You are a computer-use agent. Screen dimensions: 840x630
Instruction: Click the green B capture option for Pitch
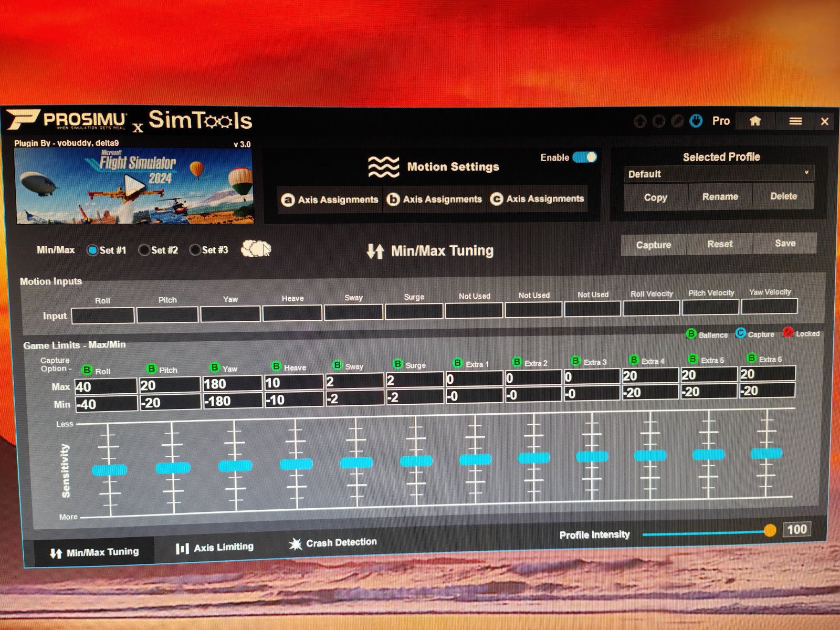coord(151,369)
